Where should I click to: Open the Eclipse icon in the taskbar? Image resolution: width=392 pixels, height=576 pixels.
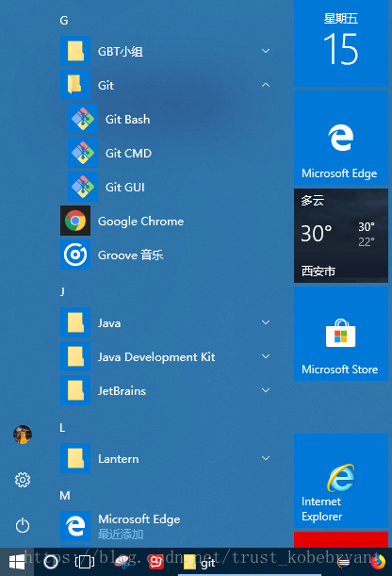(x=344, y=562)
